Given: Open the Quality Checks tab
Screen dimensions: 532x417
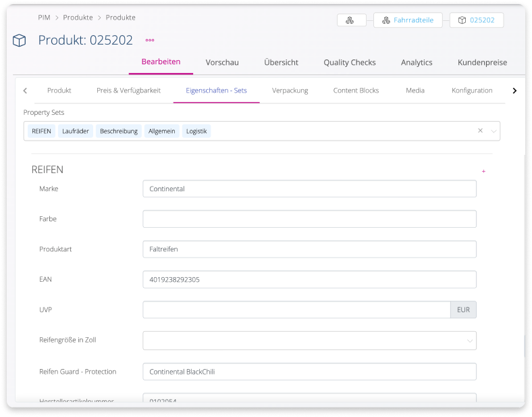Looking at the screenshot, I should coord(349,62).
